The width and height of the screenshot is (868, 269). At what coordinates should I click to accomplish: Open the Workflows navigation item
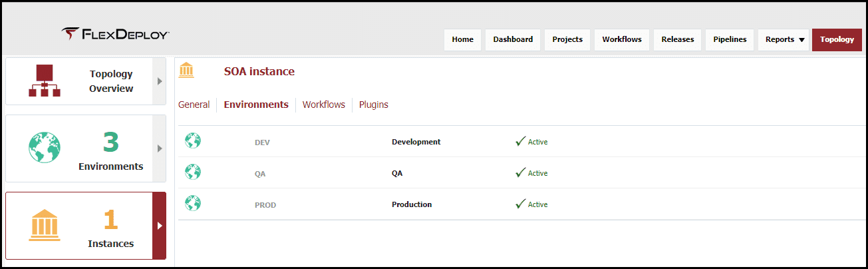622,39
